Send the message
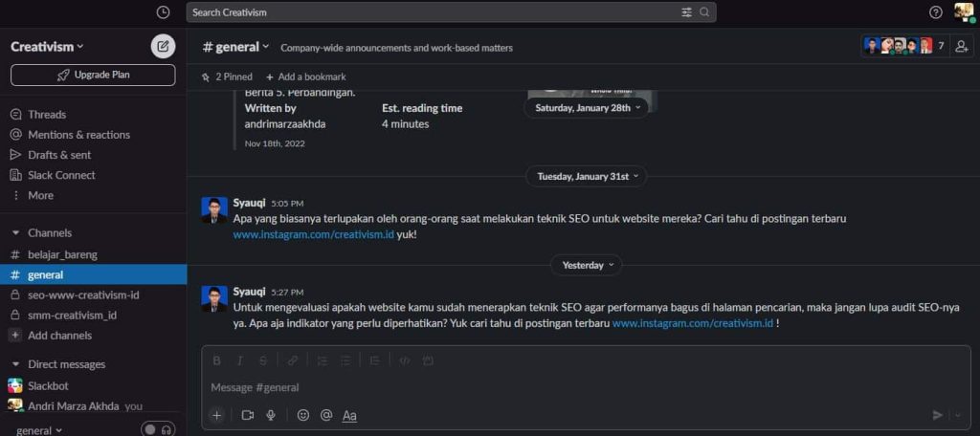 pyautogui.click(x=937, y=415)
